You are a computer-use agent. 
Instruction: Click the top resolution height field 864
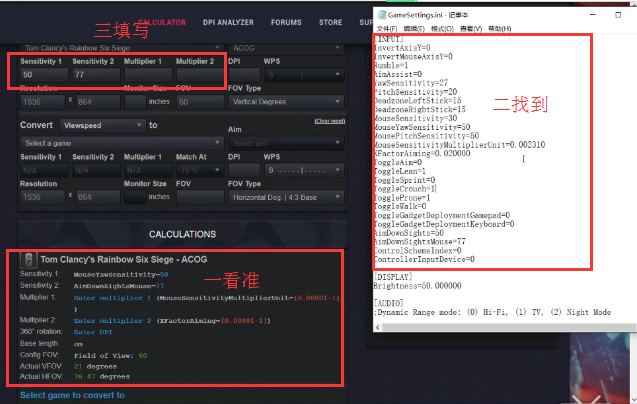point(98,102)
